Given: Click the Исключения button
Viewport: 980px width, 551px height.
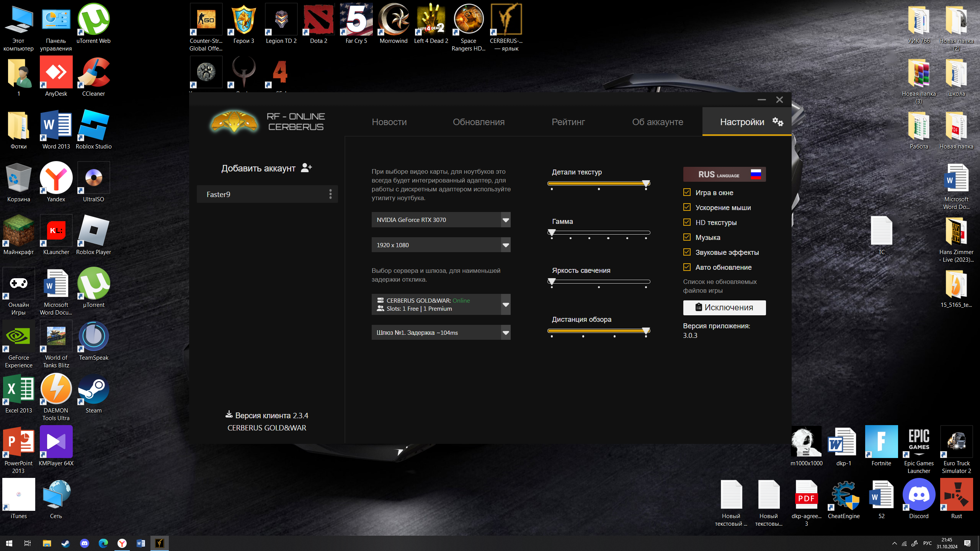Looking at the screenshot, I should [724, 308].
